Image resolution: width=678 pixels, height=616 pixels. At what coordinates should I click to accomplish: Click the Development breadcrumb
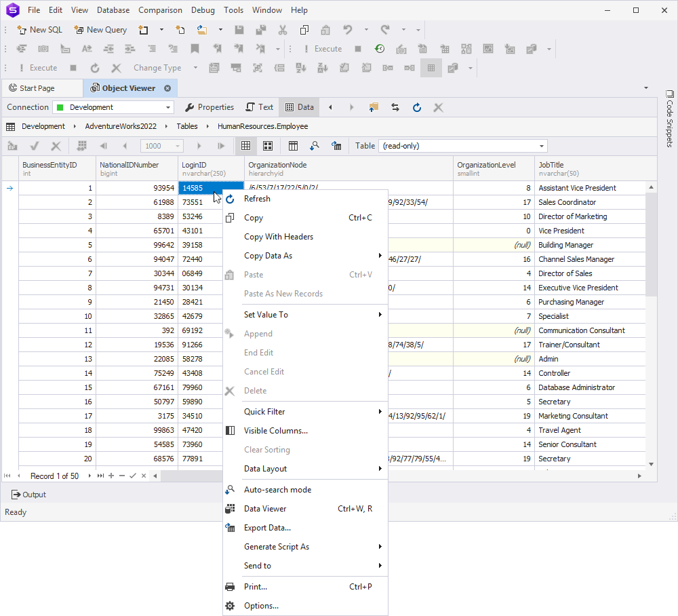pyautogui.click(x=43, y=126)
